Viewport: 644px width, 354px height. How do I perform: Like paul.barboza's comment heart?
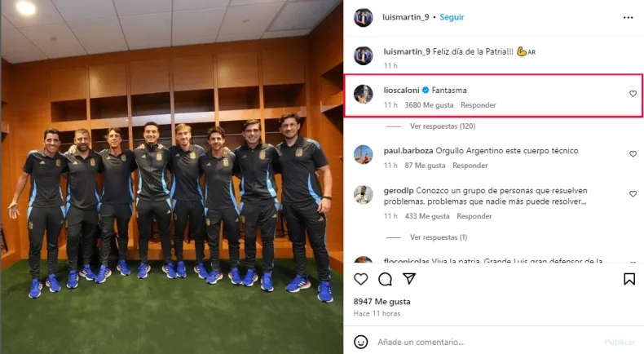click(633, 154)
